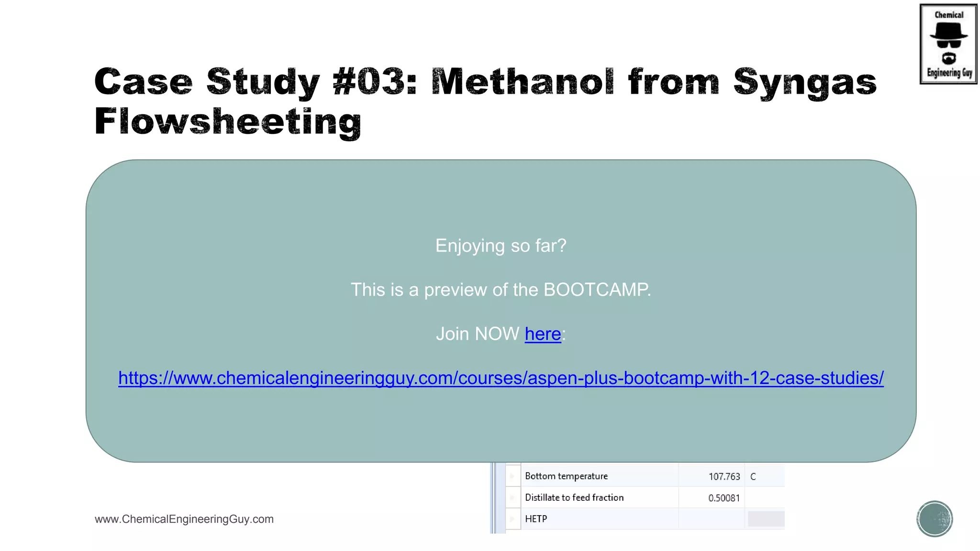This screenshot has height=551, width=980.
Task: Click the 107.763 temperature value cell
Action: [x=712, y=476]
